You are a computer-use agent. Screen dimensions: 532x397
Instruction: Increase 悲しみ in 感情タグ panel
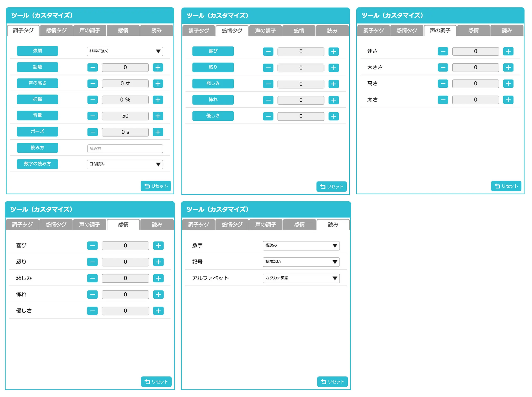point(334,84)
